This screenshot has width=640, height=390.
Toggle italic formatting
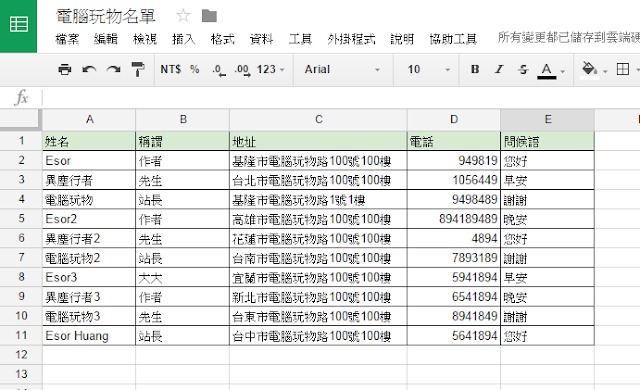tap(499, 69)
